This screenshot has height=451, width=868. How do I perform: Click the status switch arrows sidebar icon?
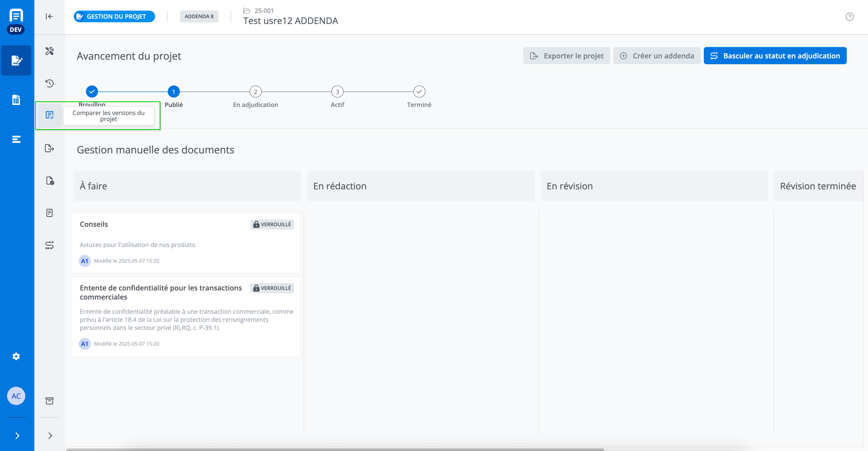[x=50, y=245]
